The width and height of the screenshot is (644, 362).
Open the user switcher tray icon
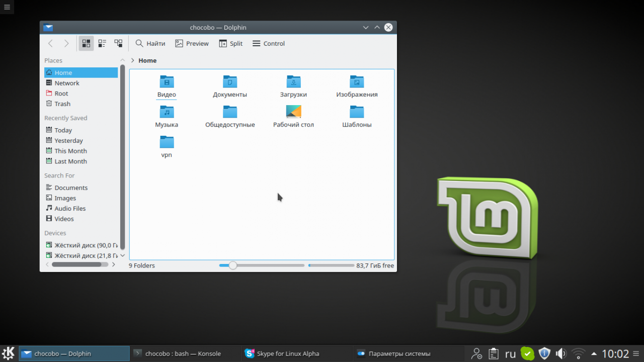(x=477, y=353)
